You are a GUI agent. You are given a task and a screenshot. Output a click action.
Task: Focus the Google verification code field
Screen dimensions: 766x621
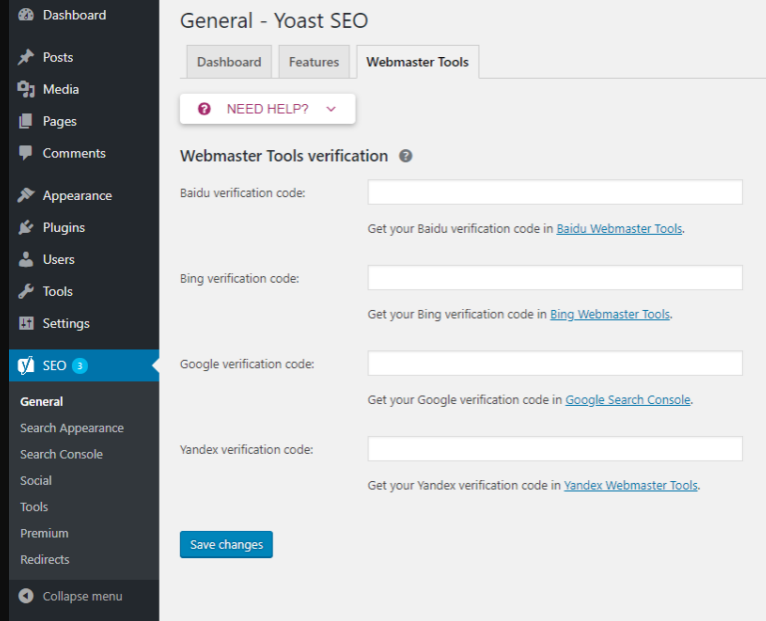555,363
